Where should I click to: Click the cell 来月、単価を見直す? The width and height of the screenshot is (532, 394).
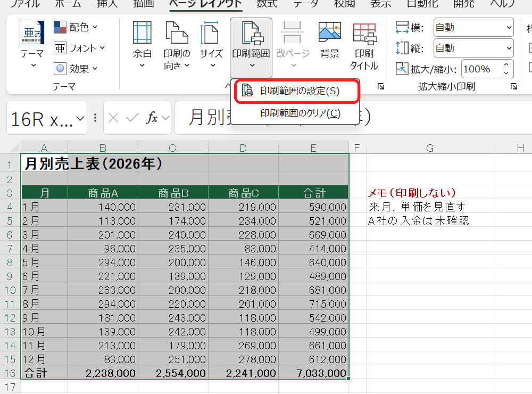[430, 207]
